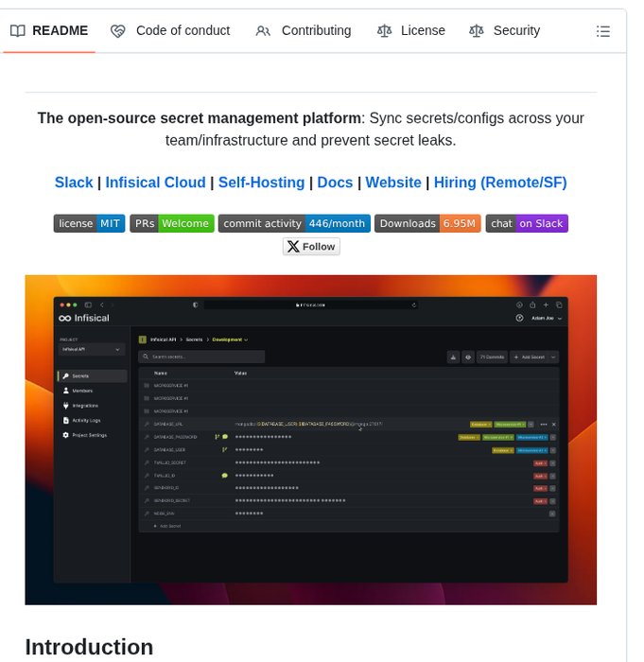Follow the Self-Hosting link
The image size is (644, 662).
click(261, 183)
